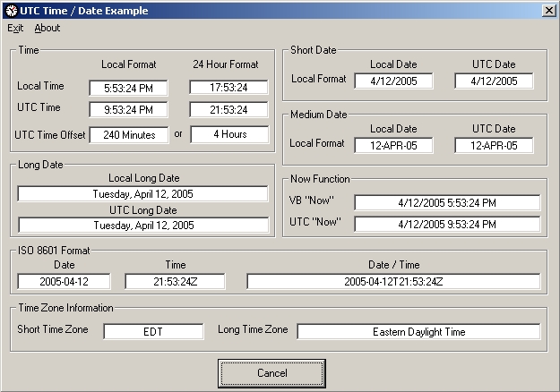The height and width of the screenshot is (392, 560).
Task: Click the UTC Long Date field
Action: coord(143,226)
